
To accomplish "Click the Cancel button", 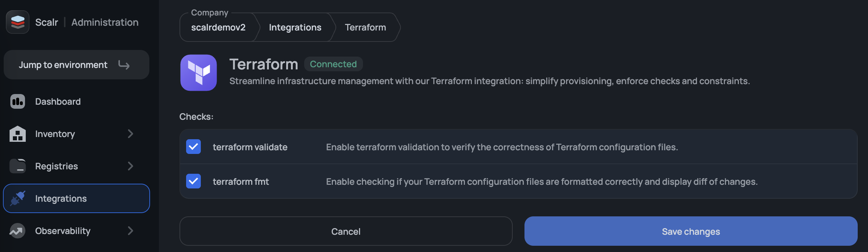I will tap(346, 231).
